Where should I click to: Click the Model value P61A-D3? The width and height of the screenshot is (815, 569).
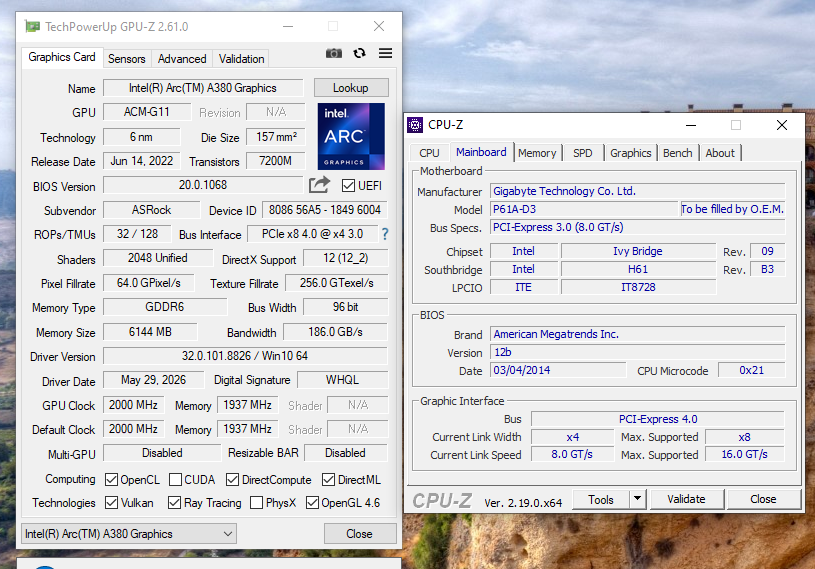click(584, 209)
